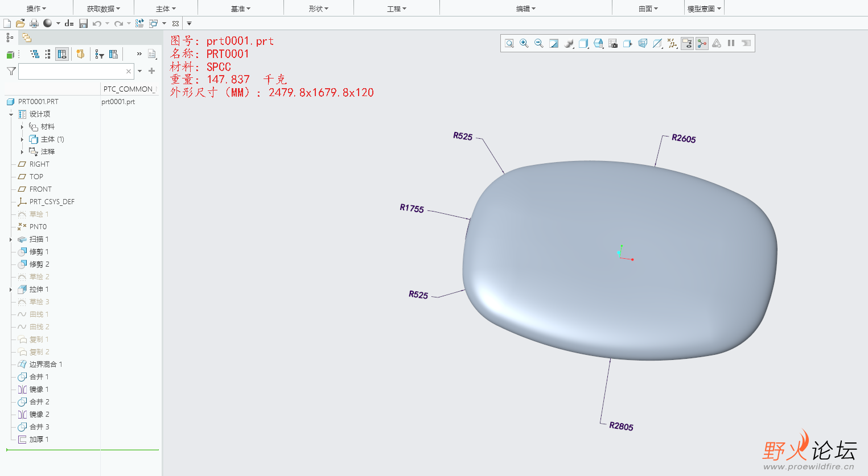Open 曲面 ribbon group dropdown
Viewport: 868px width, 476px height.
(648, 9)
